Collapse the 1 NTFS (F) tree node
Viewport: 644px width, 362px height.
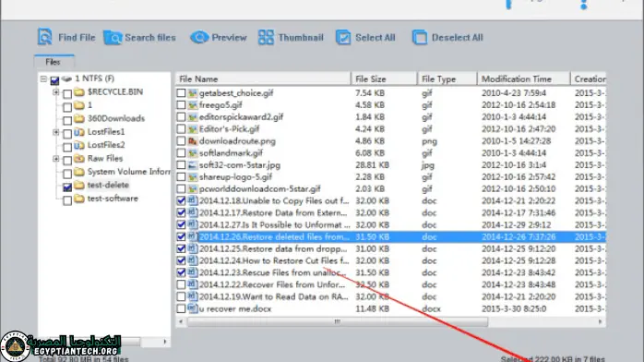[43, 78]
